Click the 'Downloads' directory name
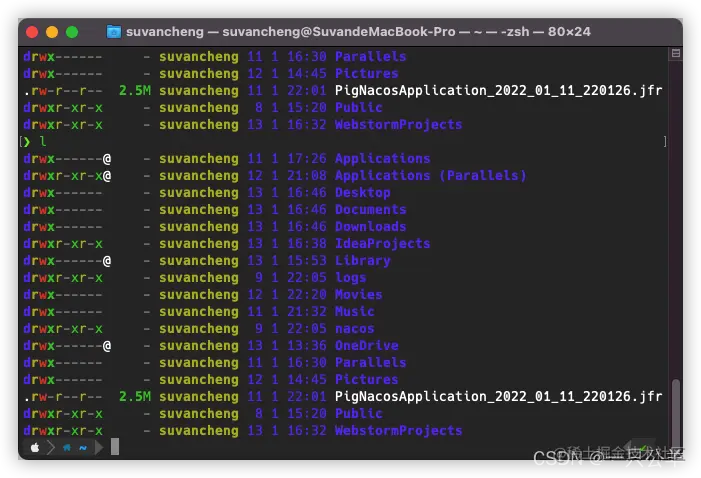Screen dimensions: 701x478 pos(371,227)
